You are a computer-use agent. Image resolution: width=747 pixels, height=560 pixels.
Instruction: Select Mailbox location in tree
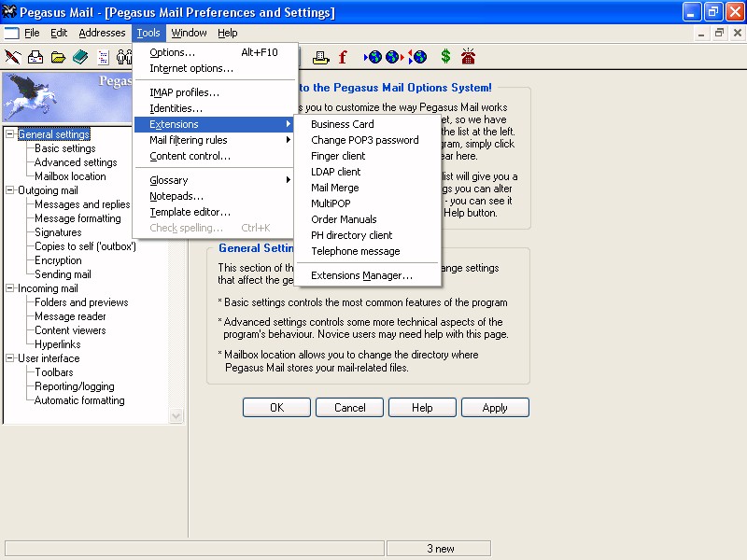70,176
